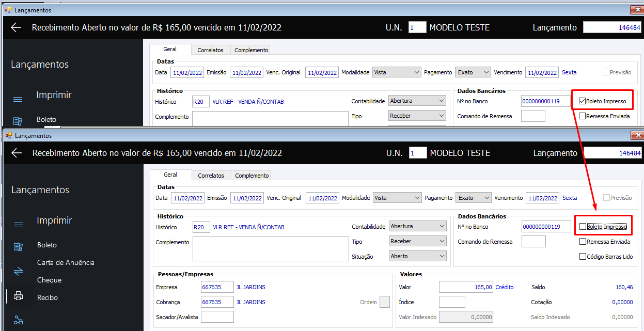Screen dimensions: 644x331
Task: Expand the Tipo dropdown in the upper window
Action: (x=417, y=116)
